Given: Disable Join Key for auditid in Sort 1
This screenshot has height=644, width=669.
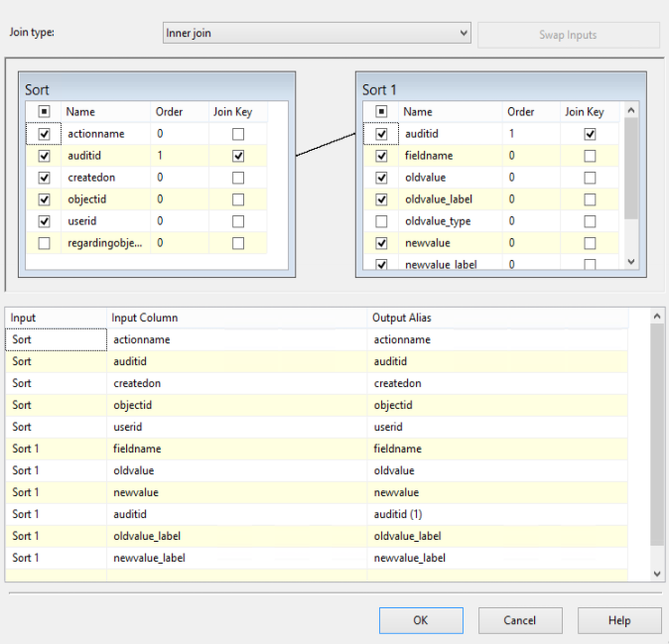Looking at the screenshot, I should [590, 134].
